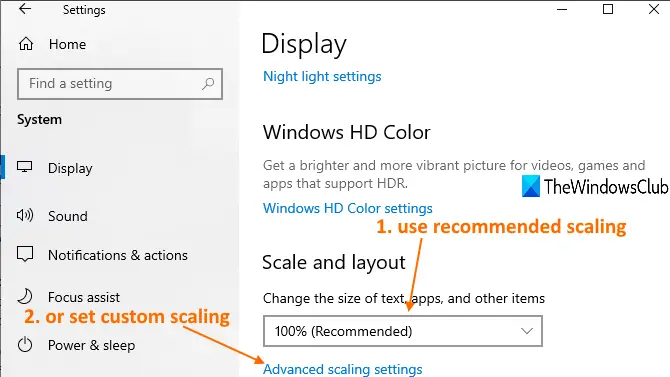Select the Display monitor icon
Screen dimensions: 670x377
tap(24, 167)
